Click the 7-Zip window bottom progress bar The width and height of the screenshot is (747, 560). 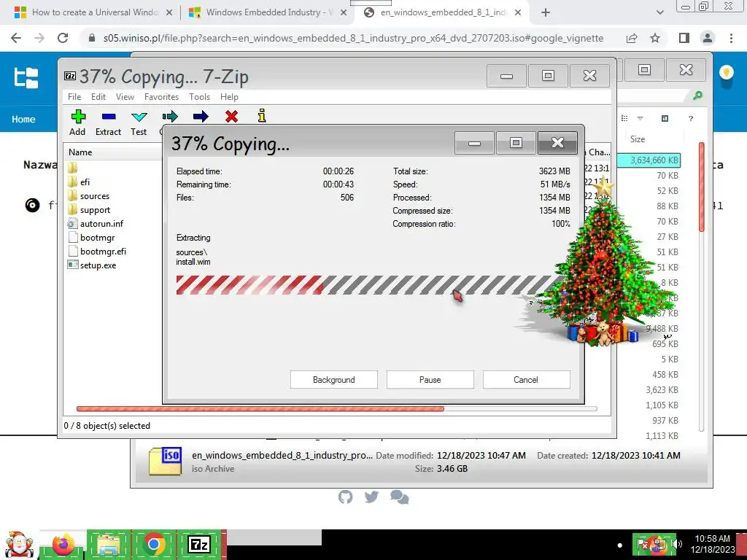click(336, 408)
